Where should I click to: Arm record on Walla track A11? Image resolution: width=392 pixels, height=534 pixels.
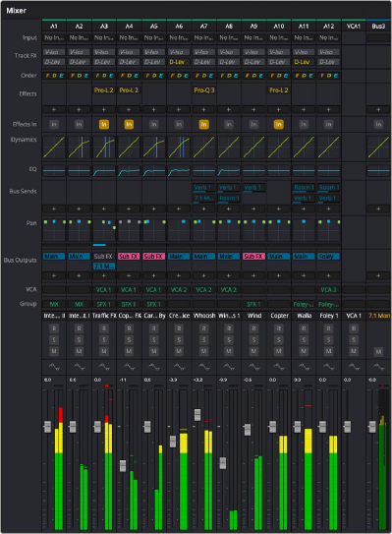pos(304,328)
